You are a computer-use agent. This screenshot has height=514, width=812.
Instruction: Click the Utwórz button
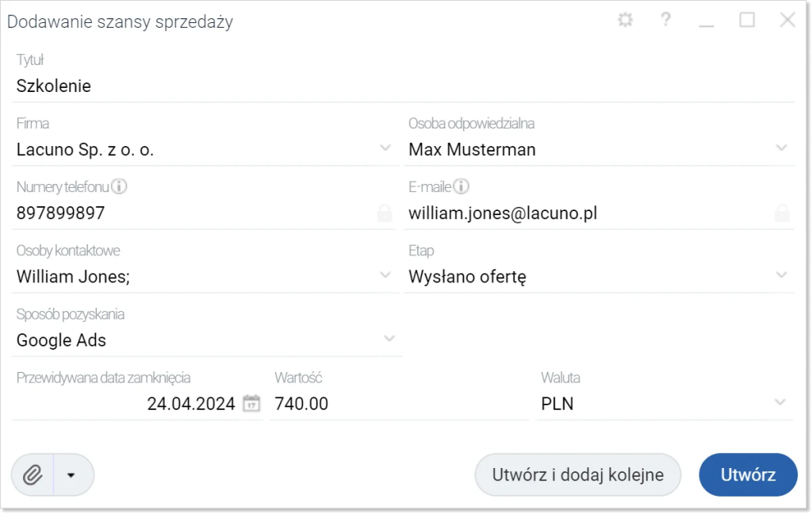coord(748,474)
